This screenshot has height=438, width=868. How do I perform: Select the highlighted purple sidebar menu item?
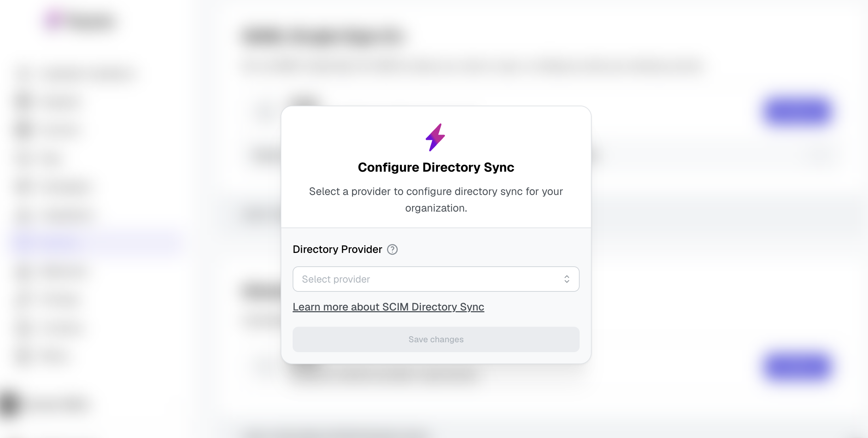95,243
